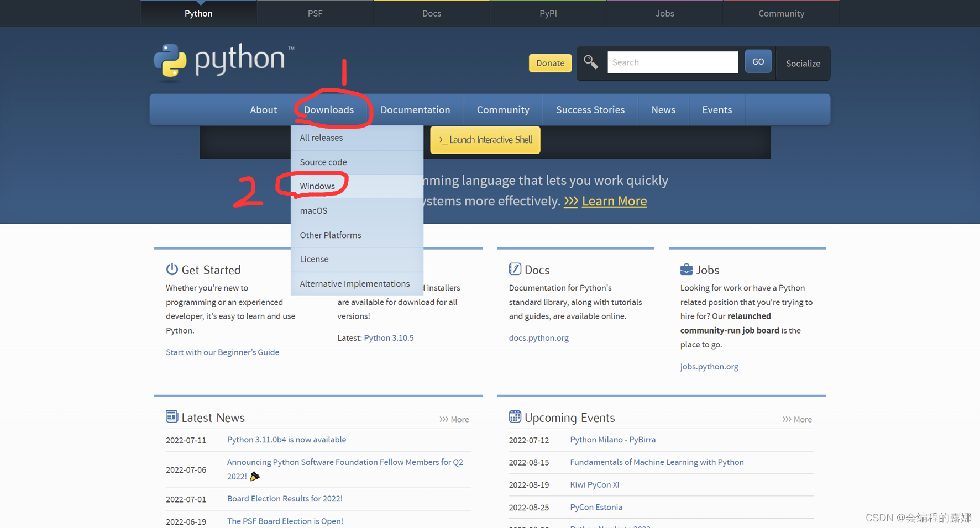Click the Donate button
Viewport: 980px width, 528px height.
(550, 63)
